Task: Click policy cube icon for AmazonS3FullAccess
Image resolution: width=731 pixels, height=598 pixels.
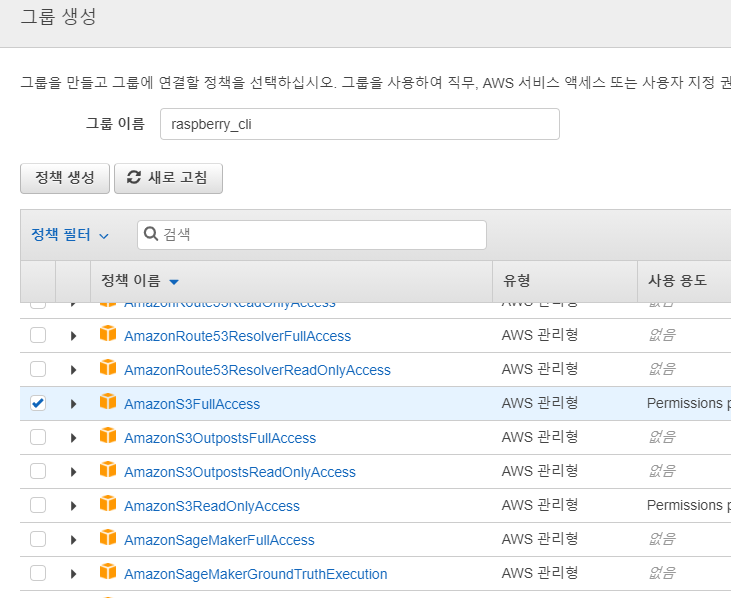Action: [108, 401]
